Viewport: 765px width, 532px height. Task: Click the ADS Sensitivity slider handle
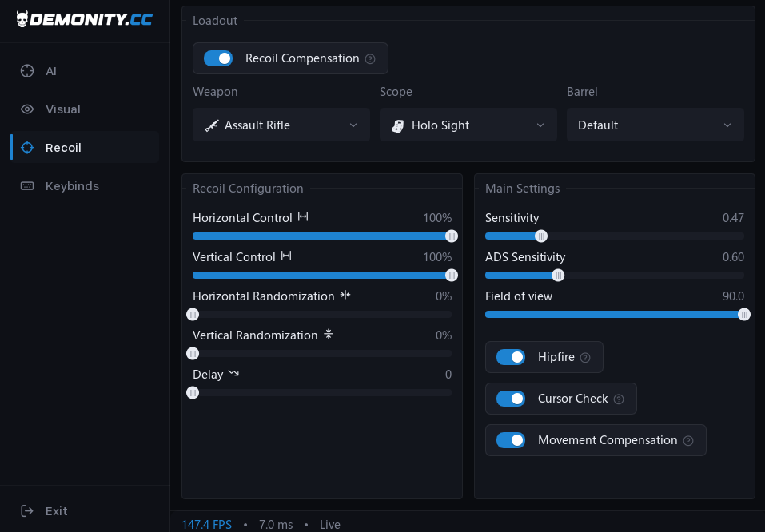tap(558, 275)
